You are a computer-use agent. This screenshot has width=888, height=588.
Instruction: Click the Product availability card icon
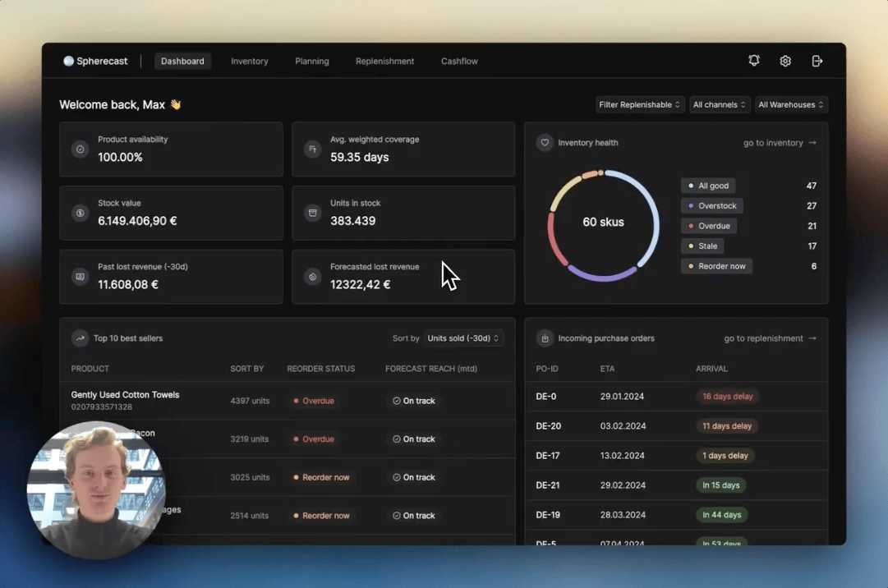80,149
